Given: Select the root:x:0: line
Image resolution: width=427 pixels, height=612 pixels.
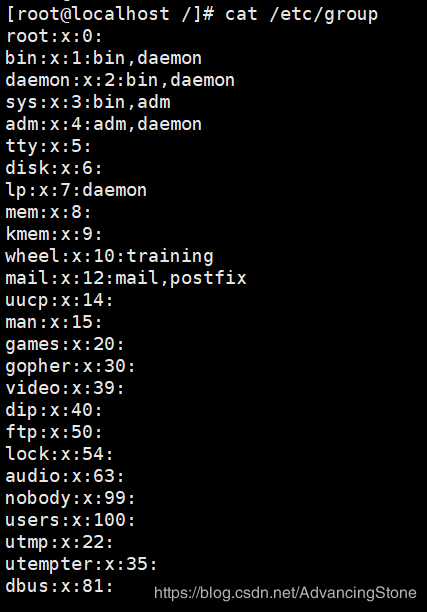Looking at the screenshot, I should (54, 36).
